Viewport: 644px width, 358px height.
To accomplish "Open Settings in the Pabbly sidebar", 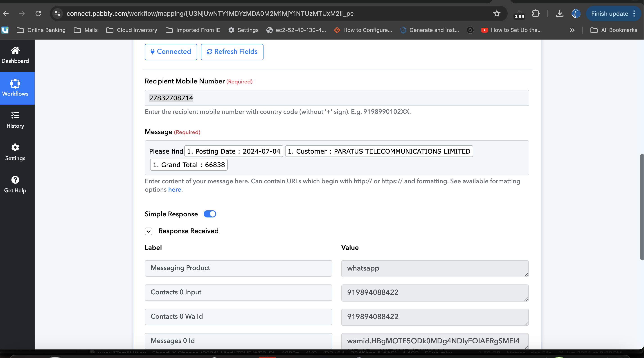I will click(15, 152).
